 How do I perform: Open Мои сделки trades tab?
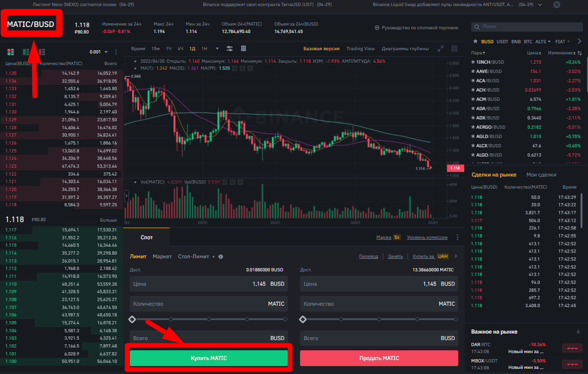(541, 175)
